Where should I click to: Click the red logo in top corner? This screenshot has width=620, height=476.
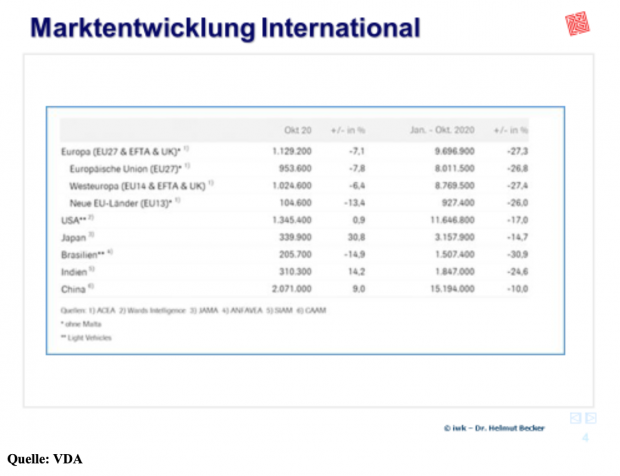pyautogui.click(x=579, y=23)
